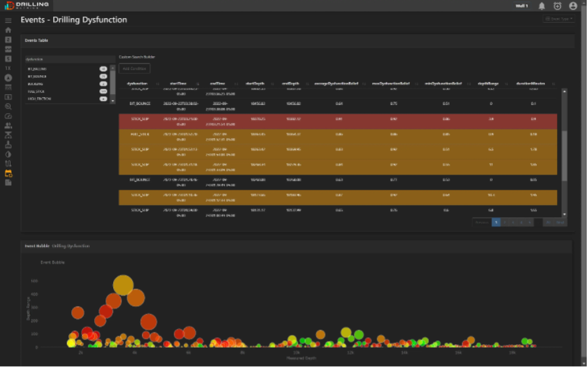Open the alarm clock add icon
588x368 pixels.
point(557,6)
